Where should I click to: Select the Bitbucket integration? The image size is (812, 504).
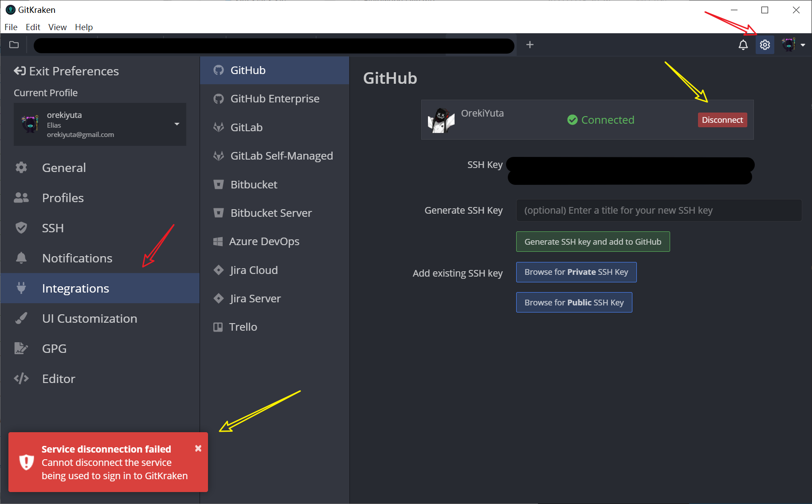click(x=254, y=184)
